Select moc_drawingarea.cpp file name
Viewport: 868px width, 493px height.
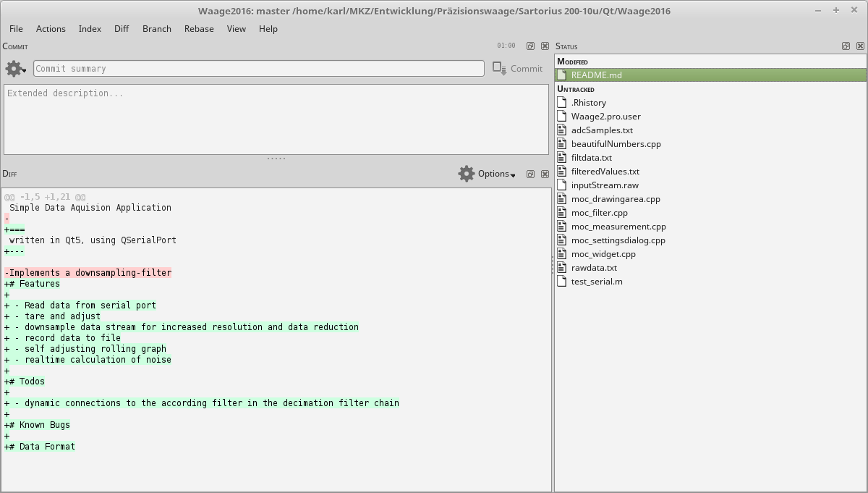tap(616, 198)
